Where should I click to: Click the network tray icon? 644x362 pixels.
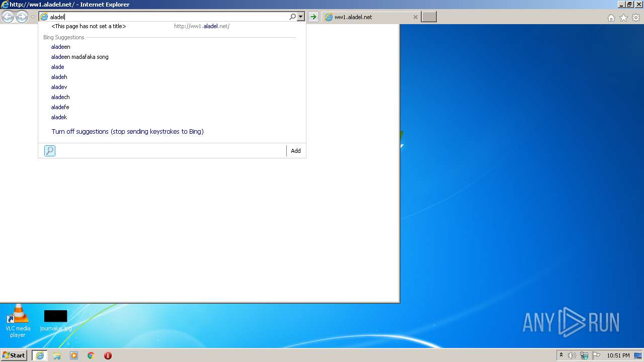[x=584, y=355]
